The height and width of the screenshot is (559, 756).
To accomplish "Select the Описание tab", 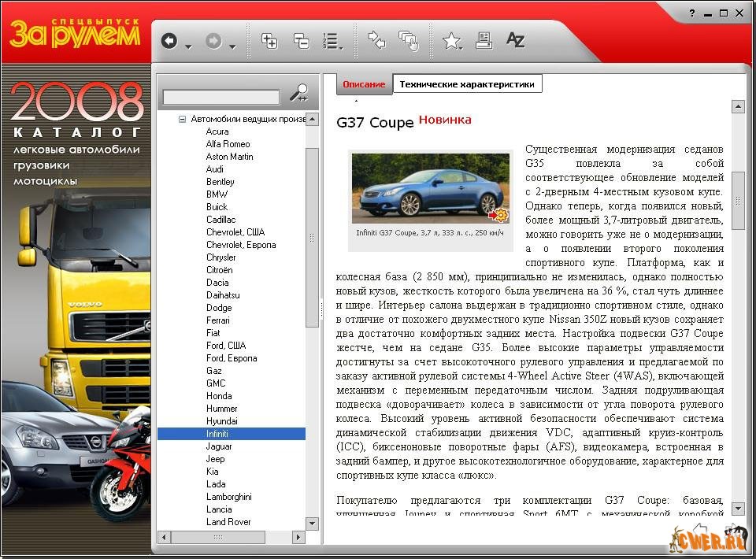I will [x=364, y=84].
